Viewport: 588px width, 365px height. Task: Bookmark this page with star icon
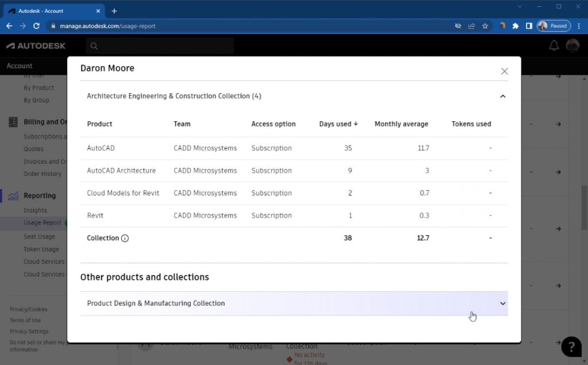point(485,26)
